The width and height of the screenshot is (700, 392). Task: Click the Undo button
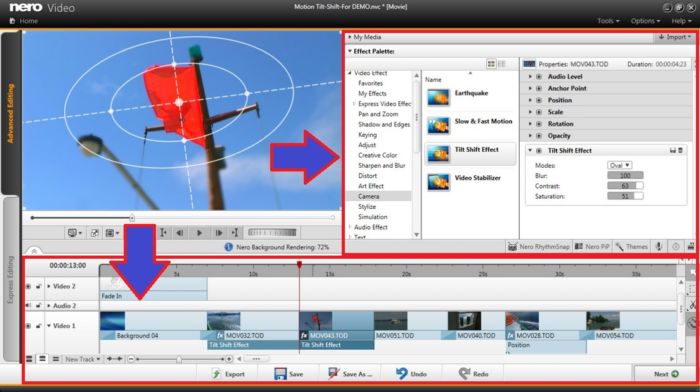[411, 374]
